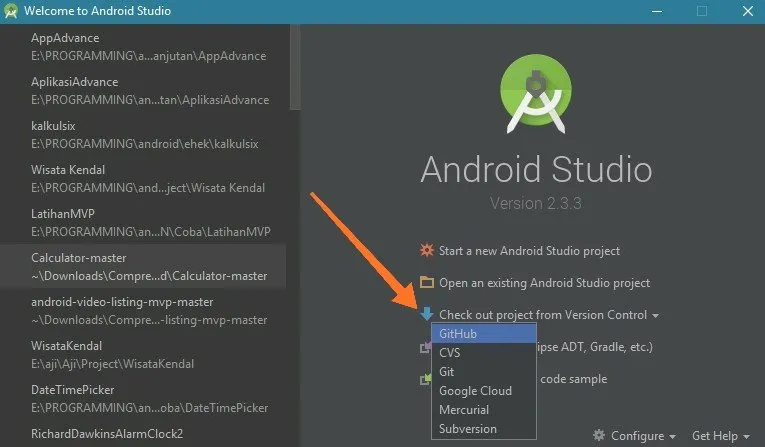Click the open project folder icon
The width and height of the screenshot is (765, 447).
point(426,282)
